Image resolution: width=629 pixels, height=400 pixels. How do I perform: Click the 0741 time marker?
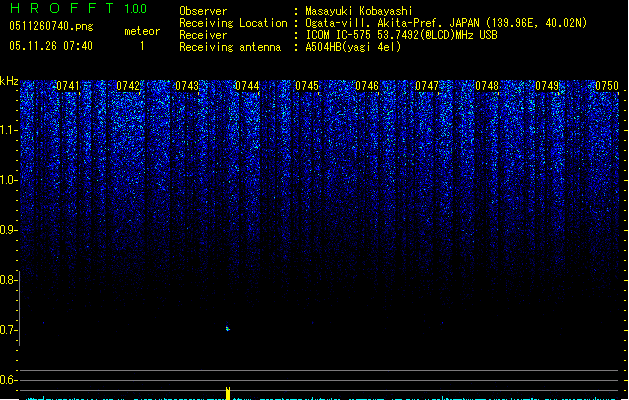[68, 86]
